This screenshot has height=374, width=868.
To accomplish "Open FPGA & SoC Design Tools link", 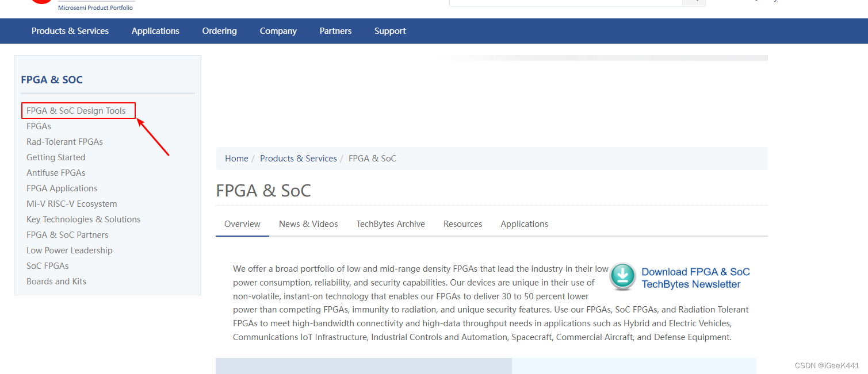I will click(76, 111).
